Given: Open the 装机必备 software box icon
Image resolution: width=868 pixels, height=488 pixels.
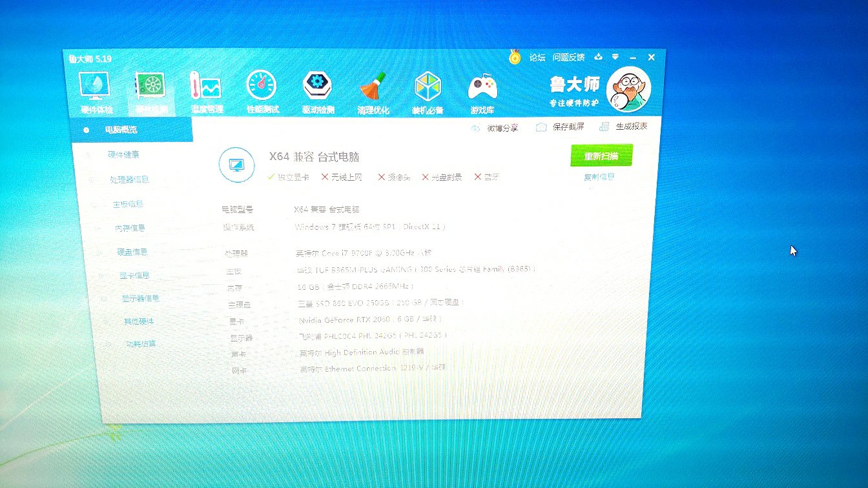Looking at the screenshot, I should (x=428, y=92).
